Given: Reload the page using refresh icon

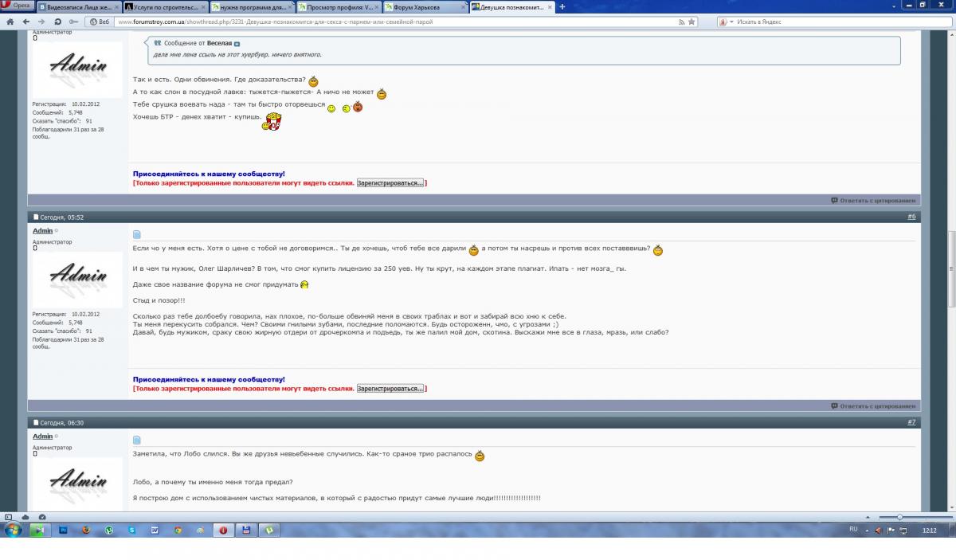Looking at the screenshot, I should point(57,22).
